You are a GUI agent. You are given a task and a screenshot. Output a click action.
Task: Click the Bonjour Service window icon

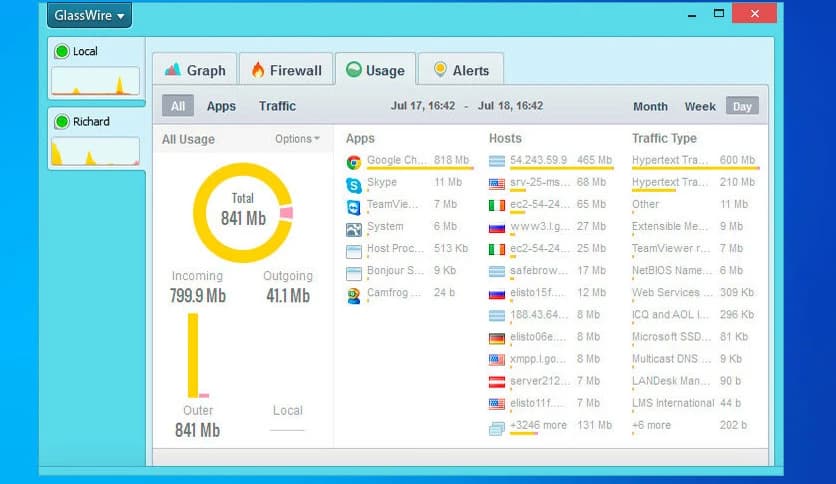pos(353,274)
